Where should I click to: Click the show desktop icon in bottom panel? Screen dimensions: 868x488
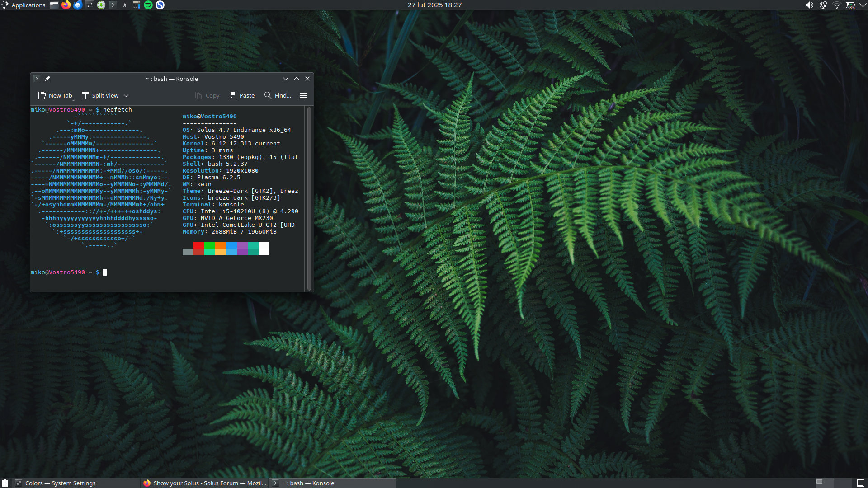[x=861, y=483]
